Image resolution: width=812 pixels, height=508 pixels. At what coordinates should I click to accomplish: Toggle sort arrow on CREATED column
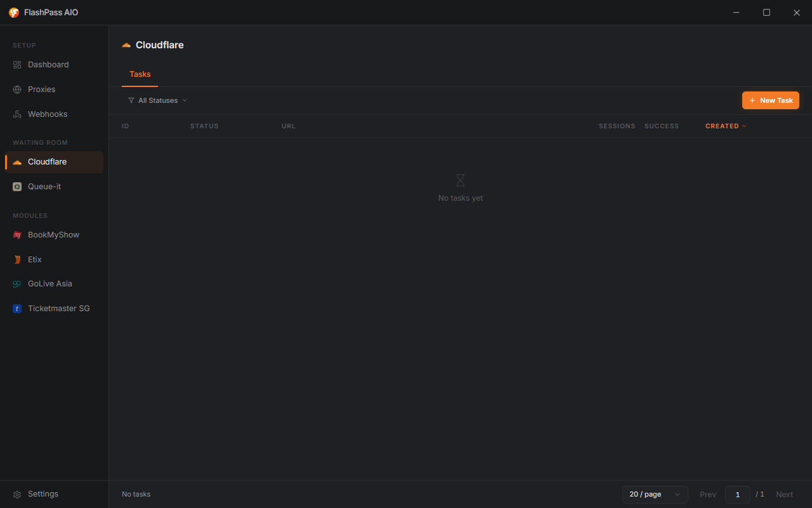(x=745, y=126)
